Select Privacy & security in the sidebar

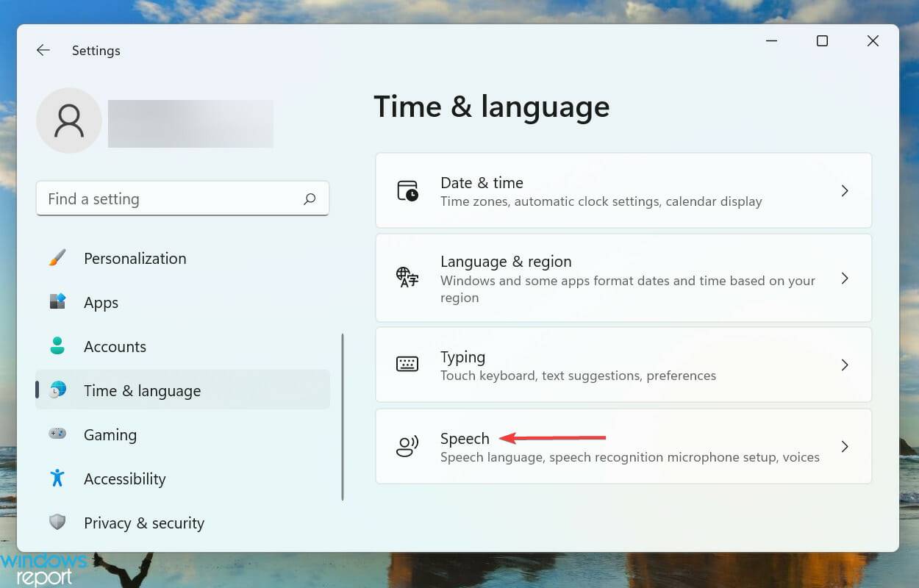point(143,523)
